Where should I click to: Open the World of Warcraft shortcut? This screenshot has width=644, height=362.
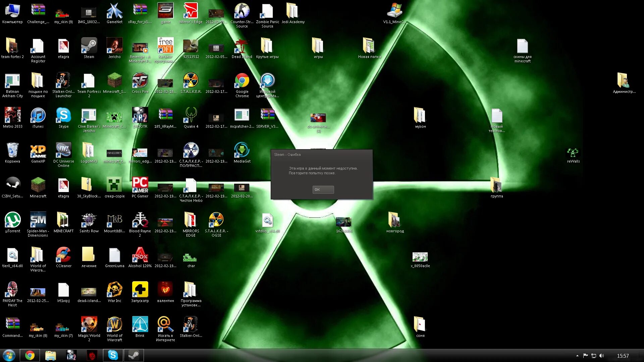(x=114, y=324)
